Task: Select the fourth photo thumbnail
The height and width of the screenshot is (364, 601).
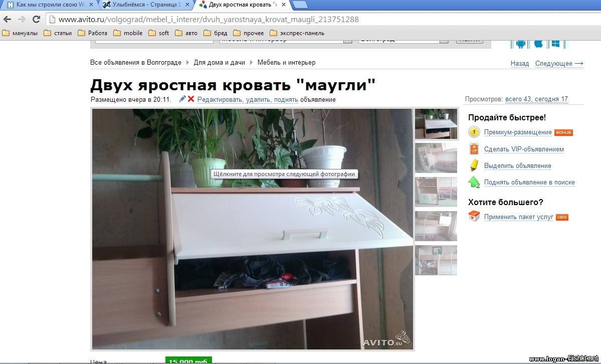Action: (x=436, y=226)
